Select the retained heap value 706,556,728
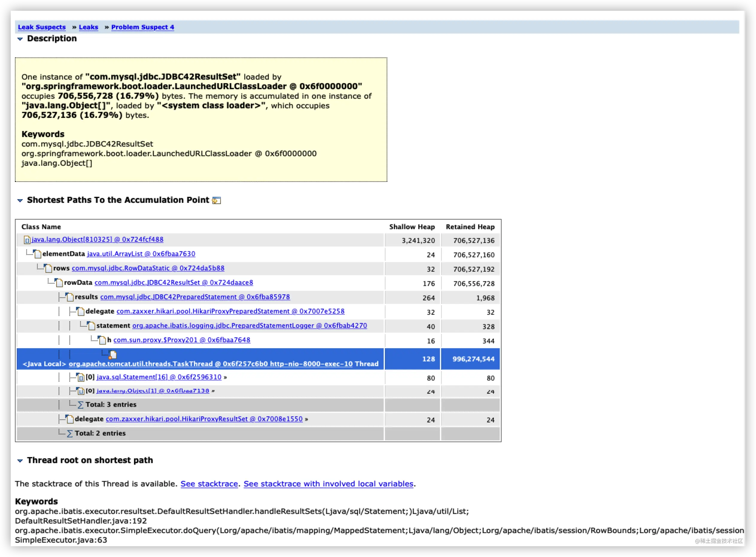 pos(474,284)
